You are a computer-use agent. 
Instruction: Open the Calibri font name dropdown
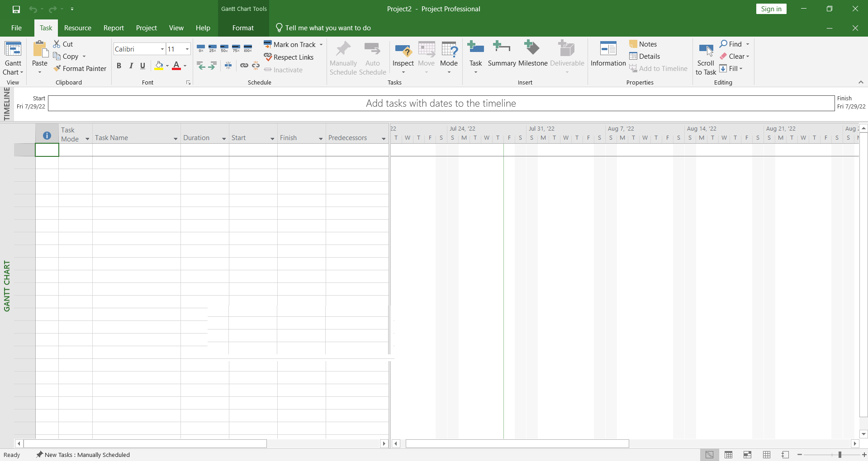pyautogui.click(x=162, y=49)
